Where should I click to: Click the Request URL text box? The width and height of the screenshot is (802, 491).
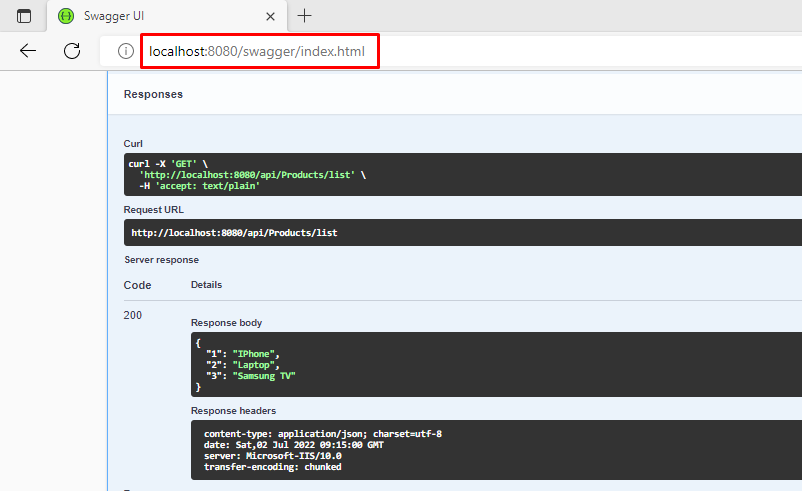coord(462,233)
